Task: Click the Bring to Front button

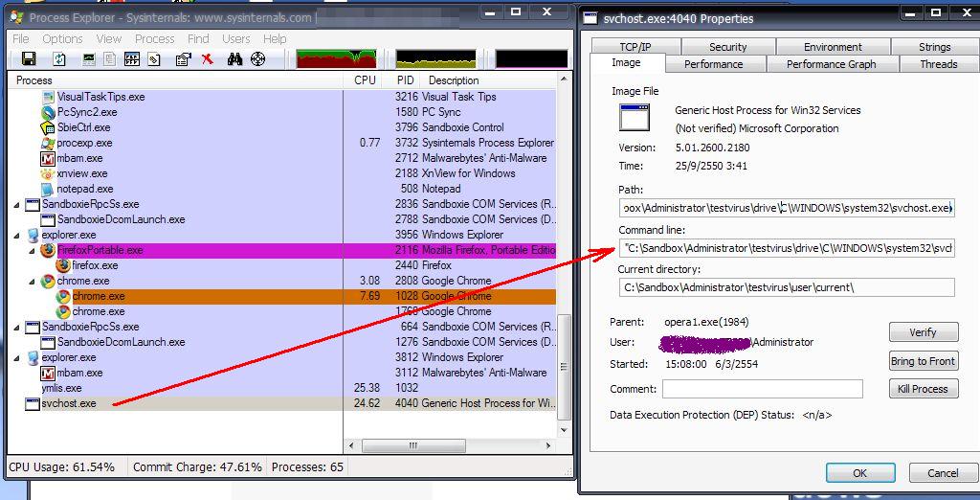Action: coord(924,361)
